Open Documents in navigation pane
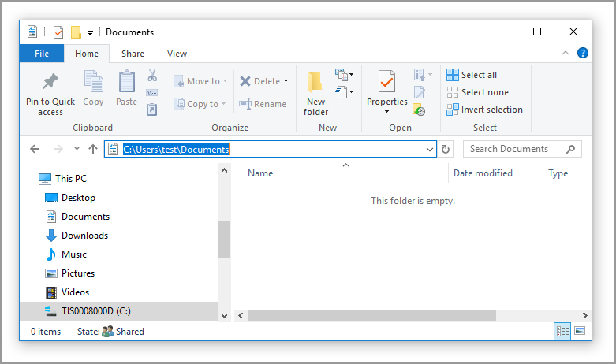 pos(77,217)
